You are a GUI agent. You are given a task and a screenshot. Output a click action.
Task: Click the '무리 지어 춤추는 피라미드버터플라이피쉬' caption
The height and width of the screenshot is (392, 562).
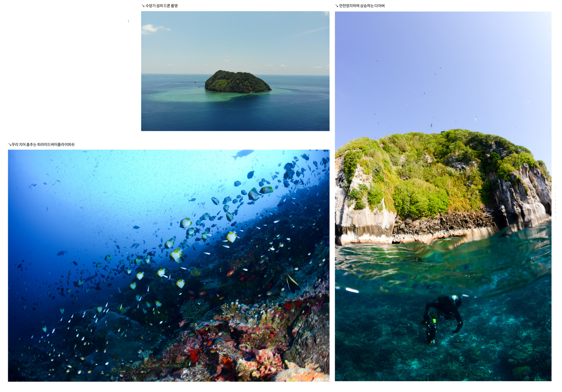tap(43, 145)
